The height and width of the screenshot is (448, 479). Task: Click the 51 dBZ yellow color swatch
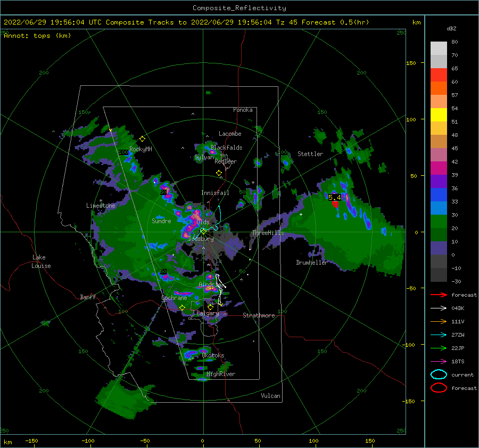(439, 115)
